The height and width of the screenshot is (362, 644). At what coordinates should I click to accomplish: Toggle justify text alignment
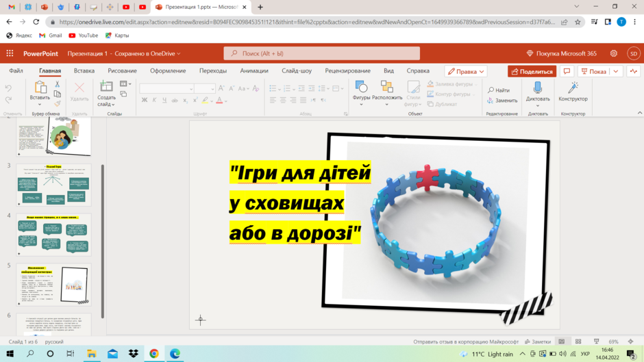point(303,100)
